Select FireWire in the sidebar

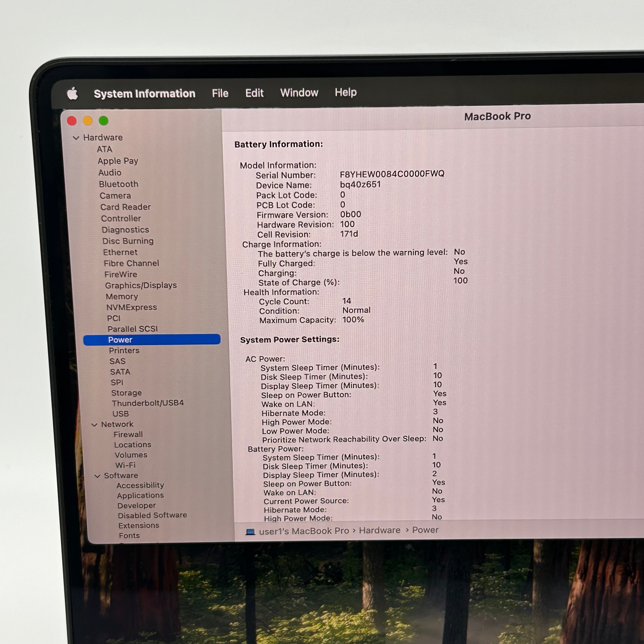[x=121, y=274]
